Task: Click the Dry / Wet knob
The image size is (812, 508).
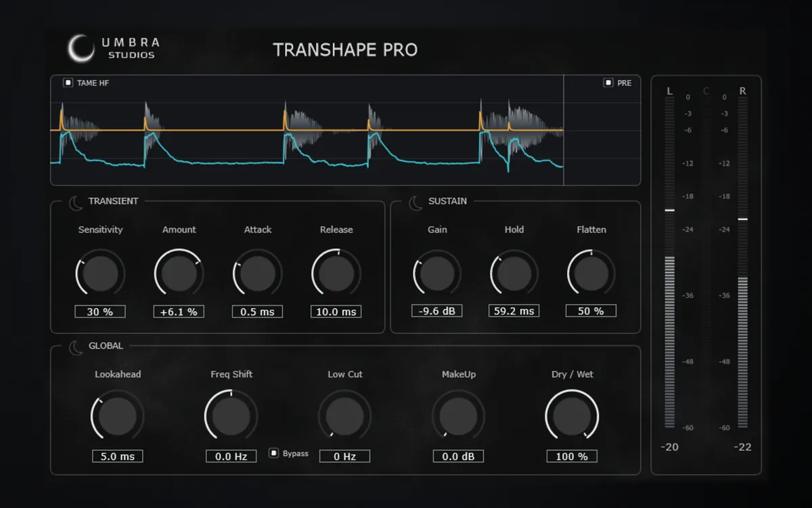Action: pos(572,416)
